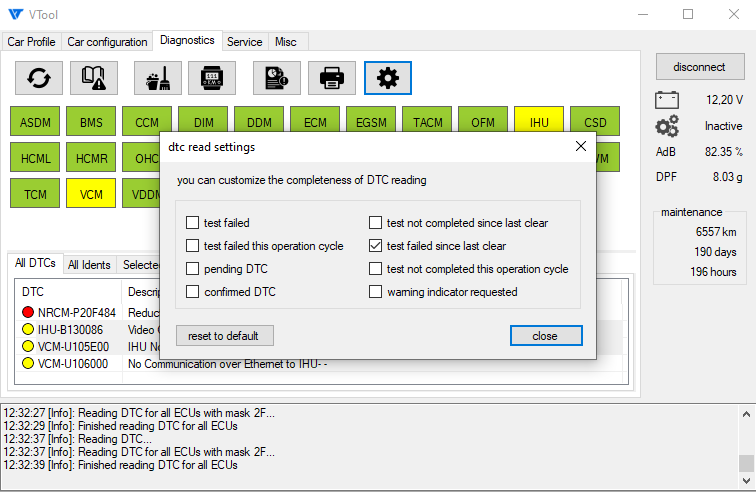This screenshot has width=756, height=492.
Task: Switch to the Car configuration tab
Action: click(107, 42)
